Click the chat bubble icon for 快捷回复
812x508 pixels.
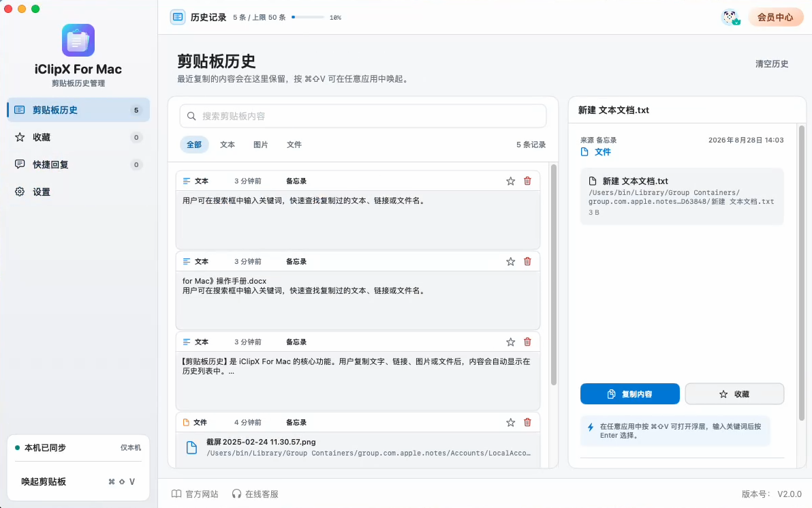pos(20,164)
